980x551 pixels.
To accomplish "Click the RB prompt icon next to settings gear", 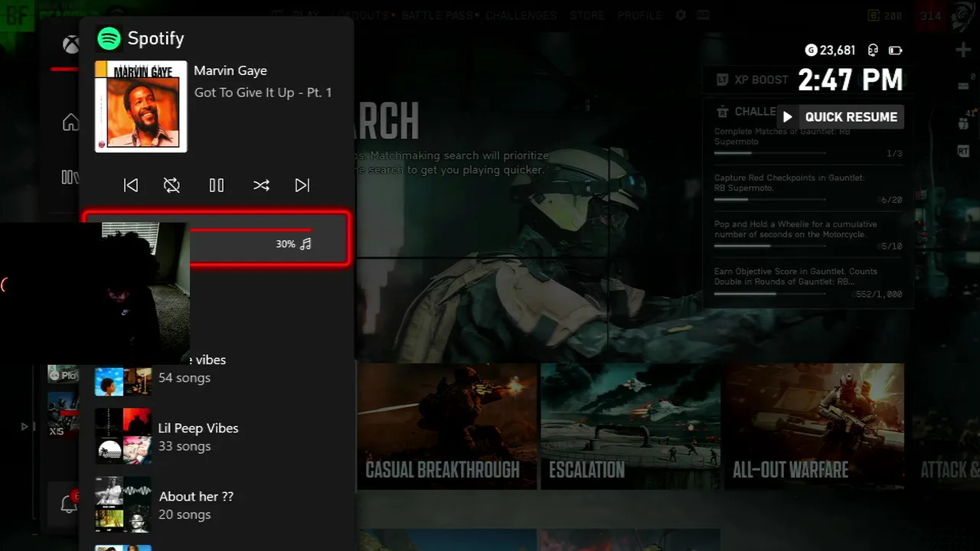I will pyautogui.click(x=704, y=15).
